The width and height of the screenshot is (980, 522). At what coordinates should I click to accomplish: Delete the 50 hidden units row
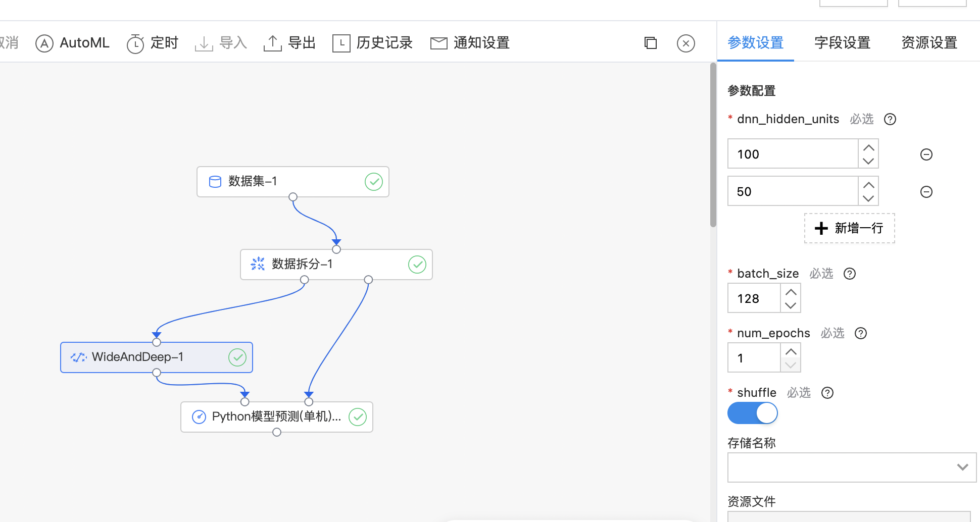pos(926,192)
